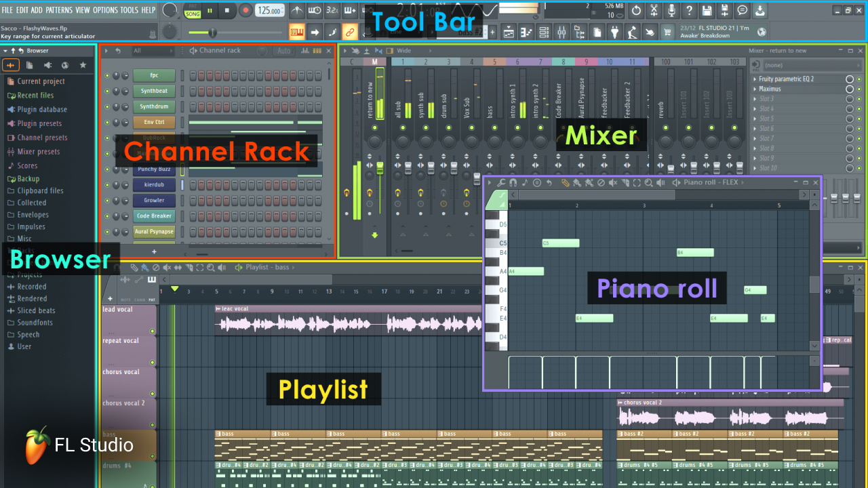Open piano roll from toolbar shortcut icons

pos(527,32)
